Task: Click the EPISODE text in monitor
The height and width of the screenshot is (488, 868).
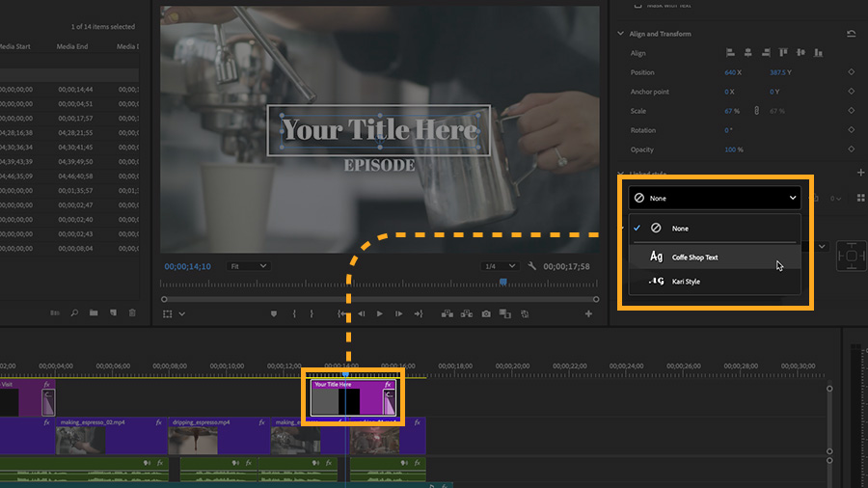Action: (x=380, y=165)
